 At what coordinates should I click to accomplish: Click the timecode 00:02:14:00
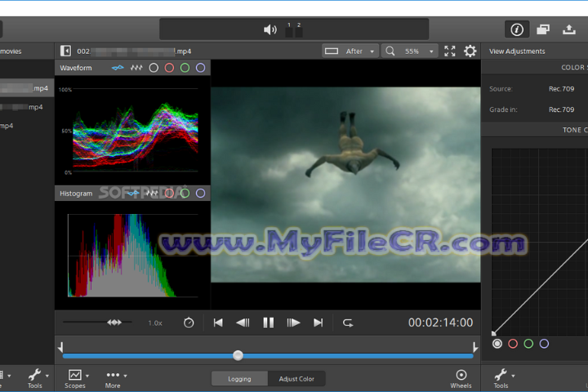441,323
